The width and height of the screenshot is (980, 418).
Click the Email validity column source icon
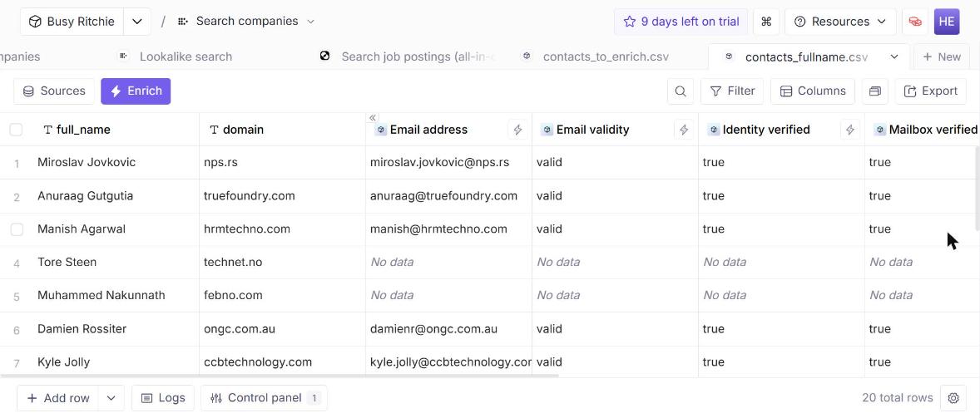pyautogui.click(x=547, y=130)
